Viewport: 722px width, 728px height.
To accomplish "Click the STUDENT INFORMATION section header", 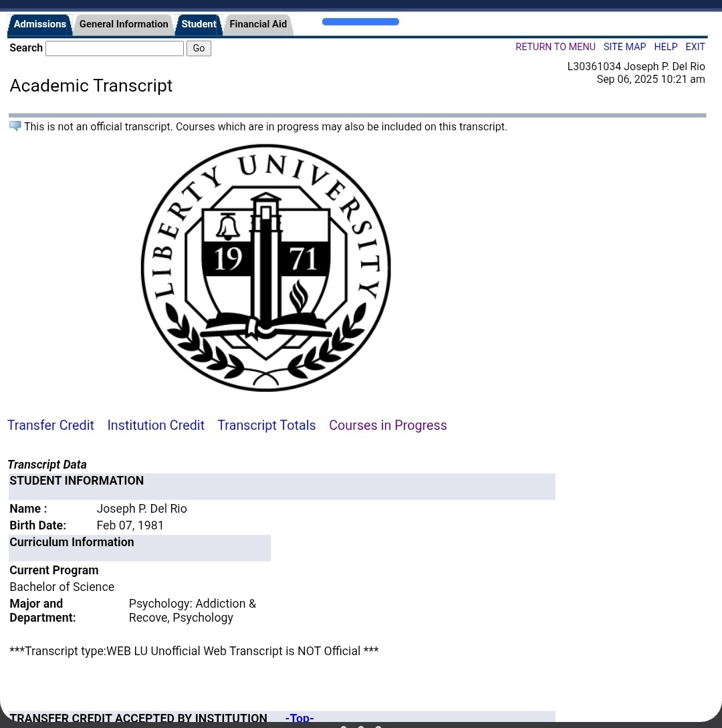I will (x=76, y=481).
